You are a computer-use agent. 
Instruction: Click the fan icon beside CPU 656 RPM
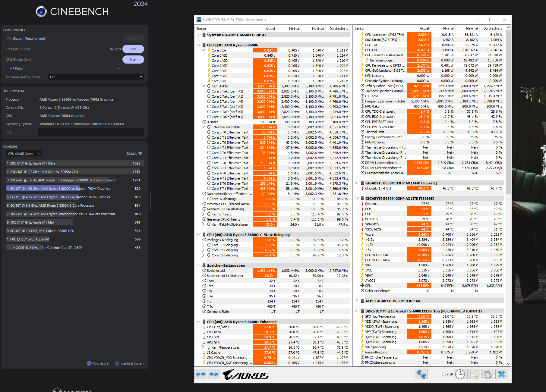point(362,286)
